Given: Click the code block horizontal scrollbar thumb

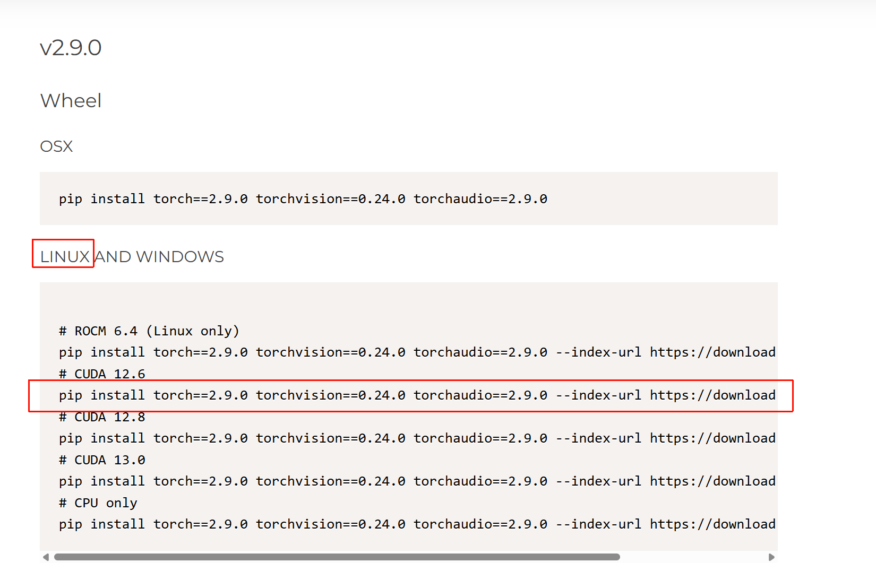Looking at the screenshot, I should pyautogui.click(x=337, y=557).
